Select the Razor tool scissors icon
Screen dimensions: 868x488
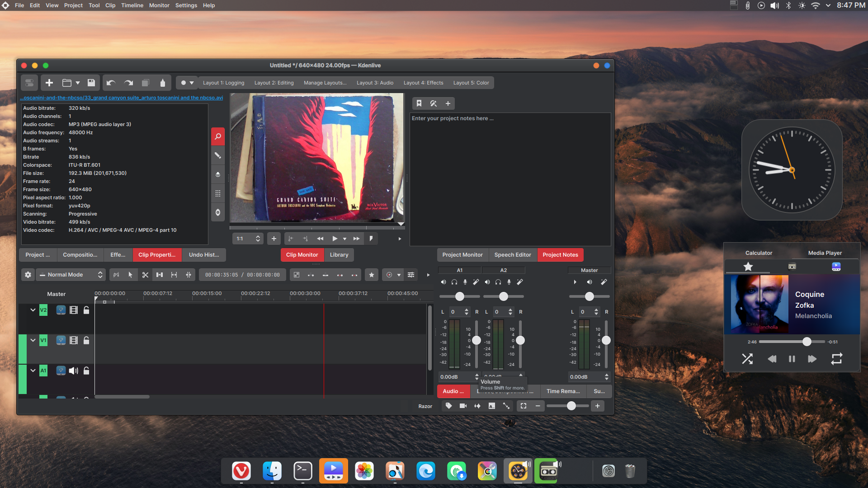(x=145, y=275)
